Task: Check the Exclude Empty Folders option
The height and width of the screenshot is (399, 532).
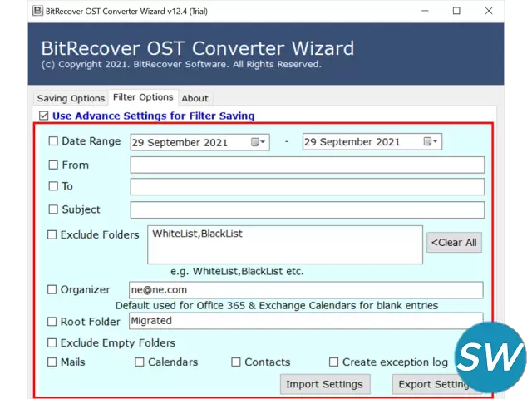Action: [52, 342]
